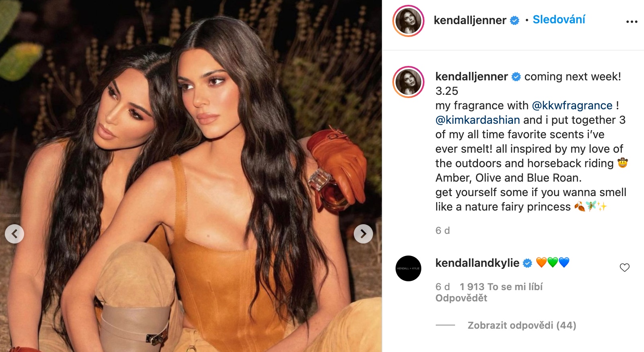The height and width of the screenshot is (352, 644).
Task: Advance to the next photo with right arrow
Action: click(x=363, y=233)
